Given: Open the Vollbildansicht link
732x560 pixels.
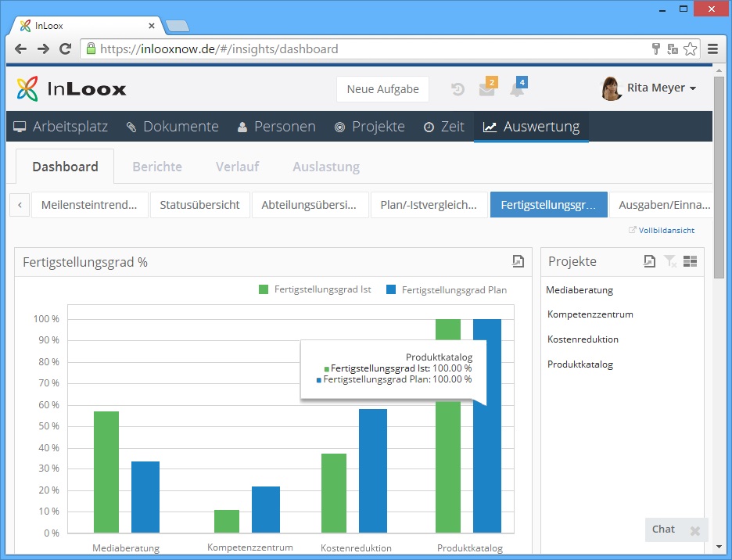Looking at the screenshot, I should (662, 230).
